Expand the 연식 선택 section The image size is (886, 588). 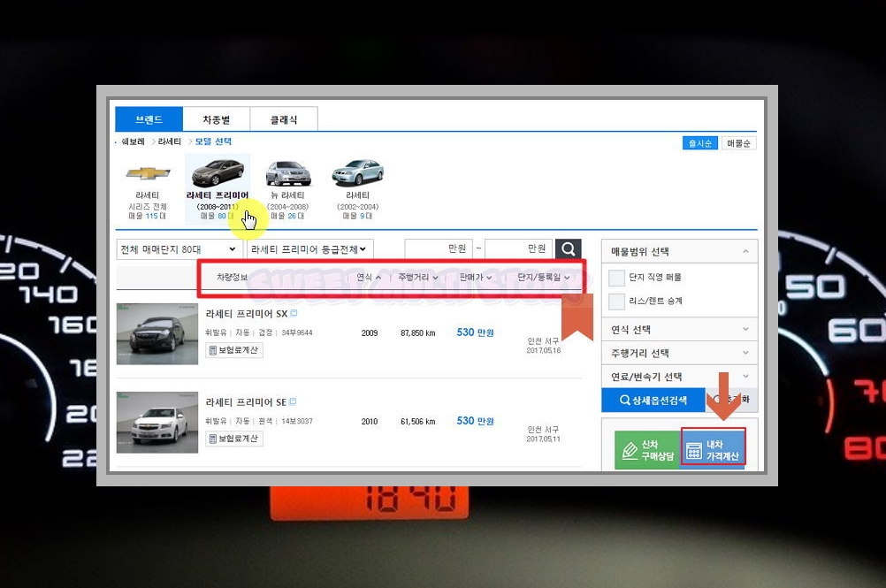[x=680, y=329]
